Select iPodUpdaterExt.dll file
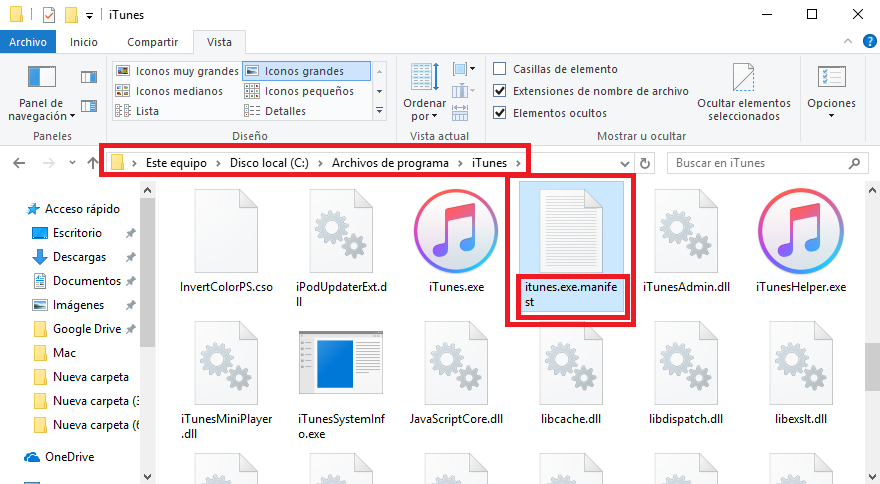Image resolution: width=880 pixels, height=484 pixels. coord(341,248)
